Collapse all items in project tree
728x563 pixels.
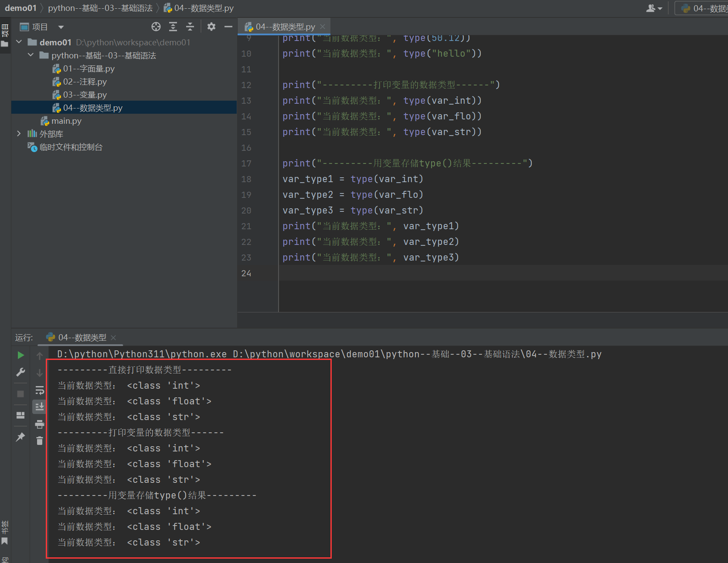tap(190, 27)
